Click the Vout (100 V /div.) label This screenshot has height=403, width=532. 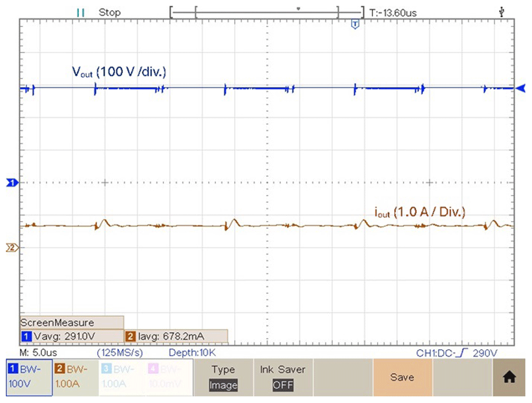coord(119,72)
